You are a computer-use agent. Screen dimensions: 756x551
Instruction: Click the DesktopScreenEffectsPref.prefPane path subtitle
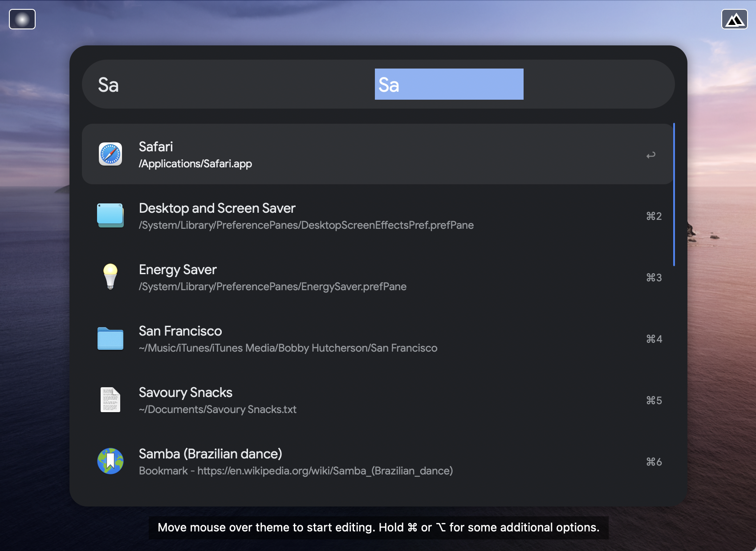point(306,225)
